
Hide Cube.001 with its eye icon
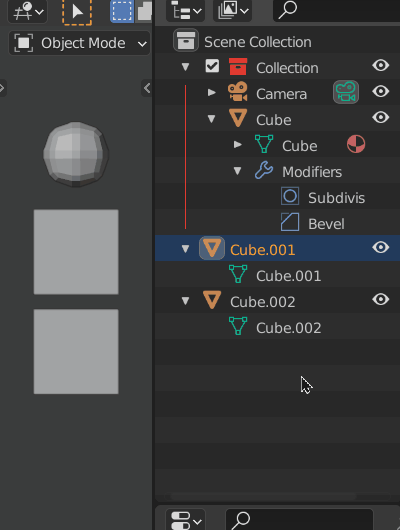[x=381, y=247]
